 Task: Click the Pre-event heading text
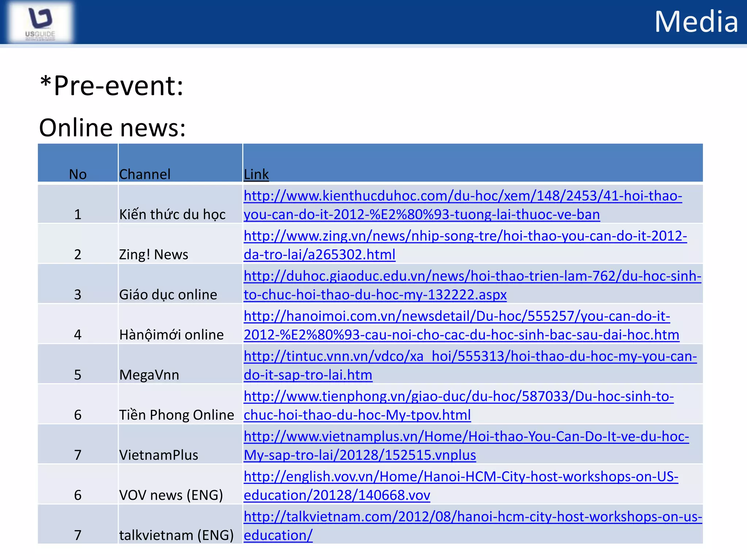click(x=112, y=86)
